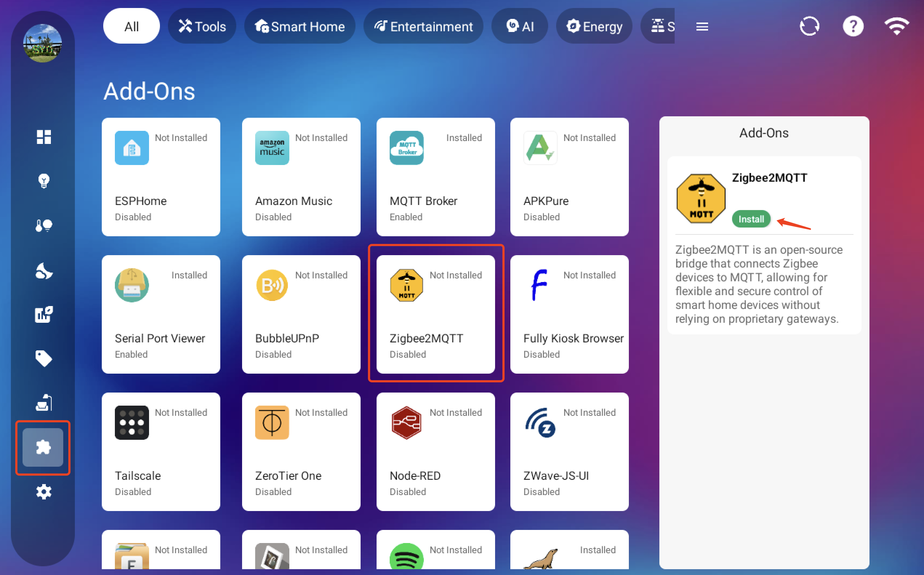Click the profile avatar picture
Screen dimensions: 924x575
[x=43, y=43]
